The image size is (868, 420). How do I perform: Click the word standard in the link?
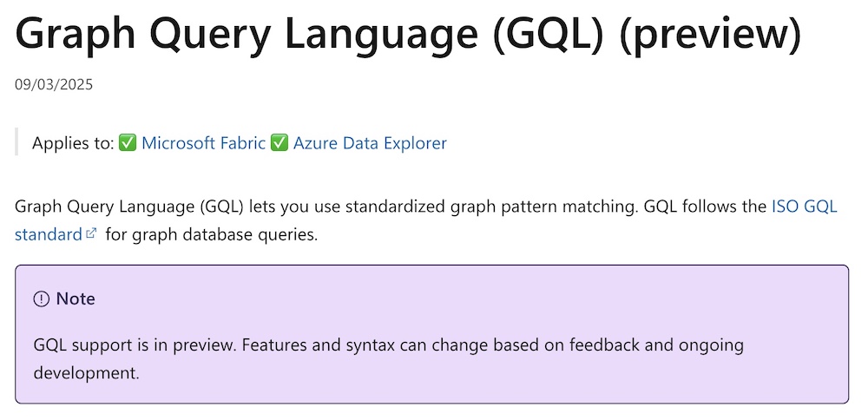[x=49, y=234]
